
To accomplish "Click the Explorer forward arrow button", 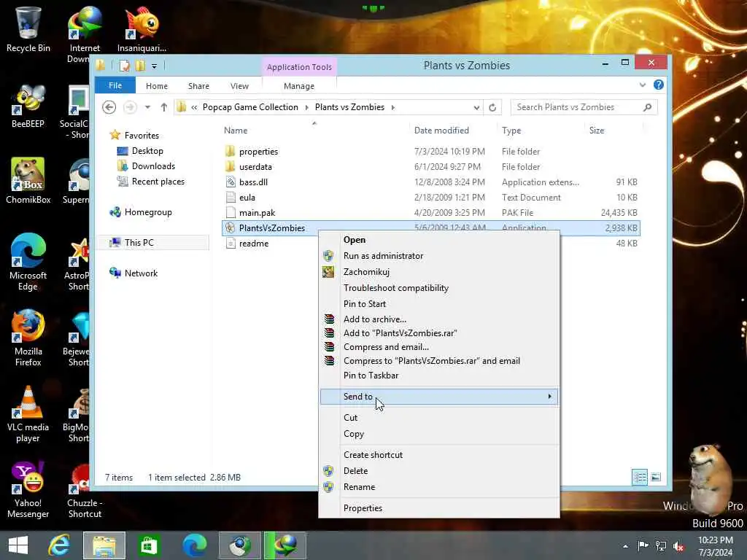I will tap(130, 107).
